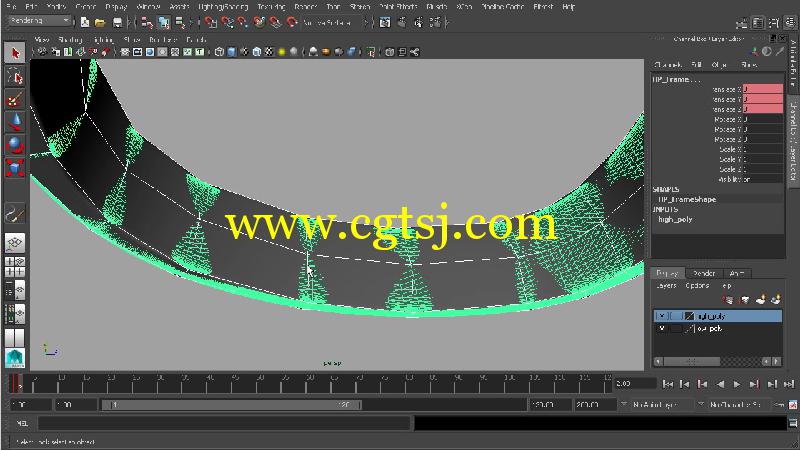This screenshot has height=450, width=800.
Task: Select by hierarchy mode icon
Action: [x=147, y=22]
